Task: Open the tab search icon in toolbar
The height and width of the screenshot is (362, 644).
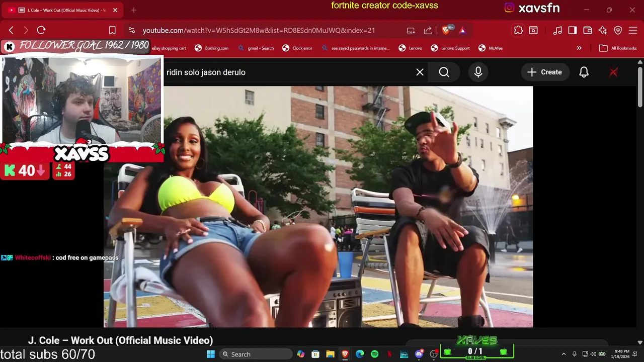Action: pos(533,30)
